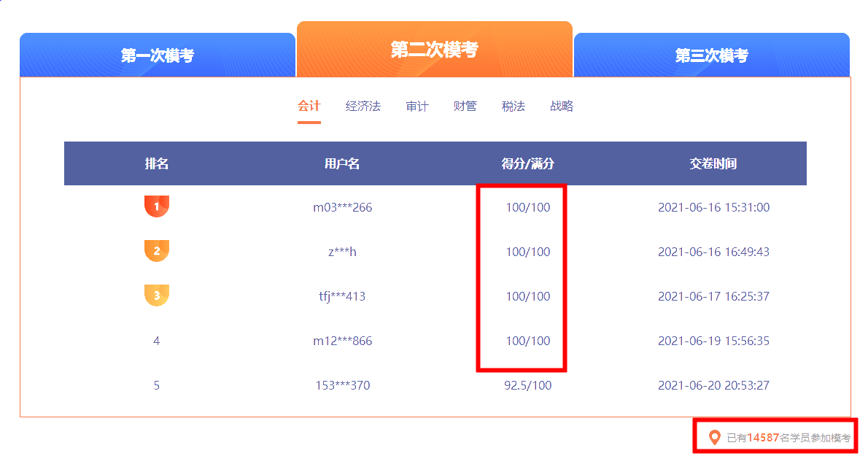Click the username m03***266 link
868x456 pixels.
(x=342, y=206)
